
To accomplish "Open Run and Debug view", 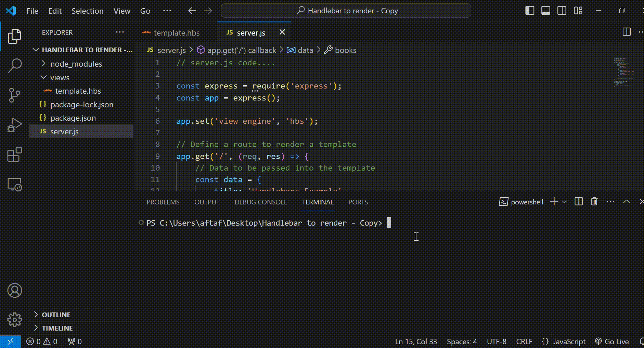I will (15, 125).
